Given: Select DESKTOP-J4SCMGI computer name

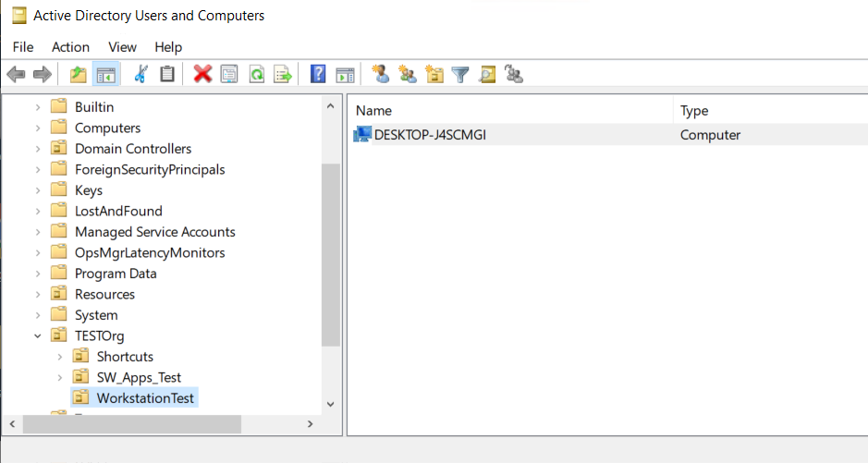Looking at the screenshot, I should pos(430,135).
